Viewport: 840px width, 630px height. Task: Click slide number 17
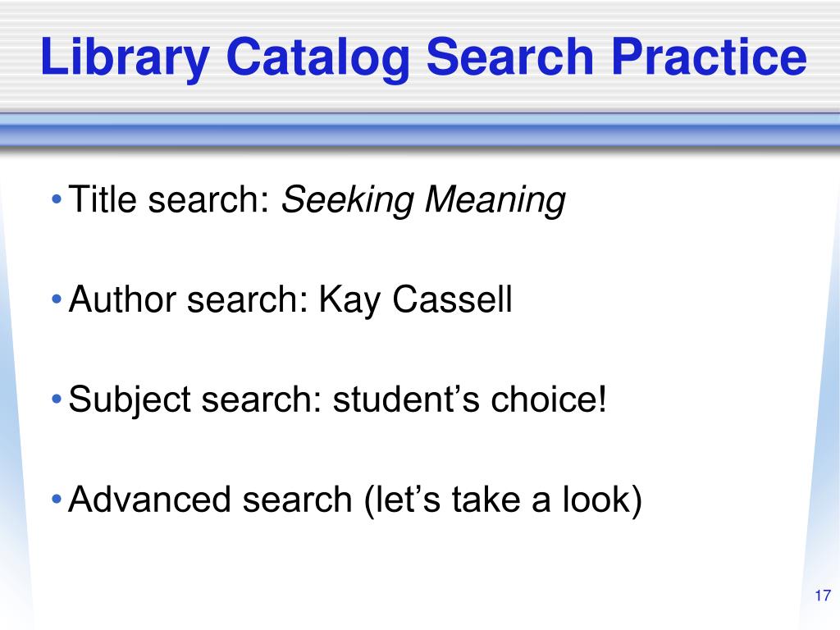[823, 596]
